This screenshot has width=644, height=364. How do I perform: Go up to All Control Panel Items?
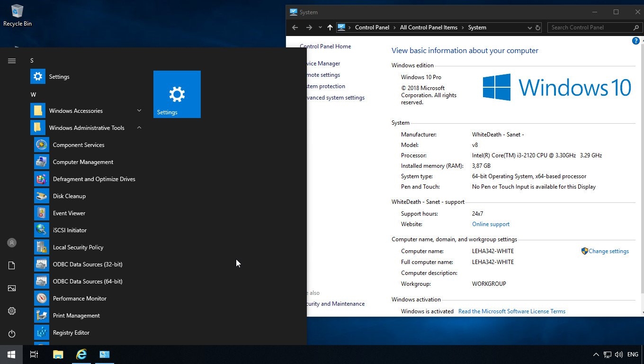(330, 27)
